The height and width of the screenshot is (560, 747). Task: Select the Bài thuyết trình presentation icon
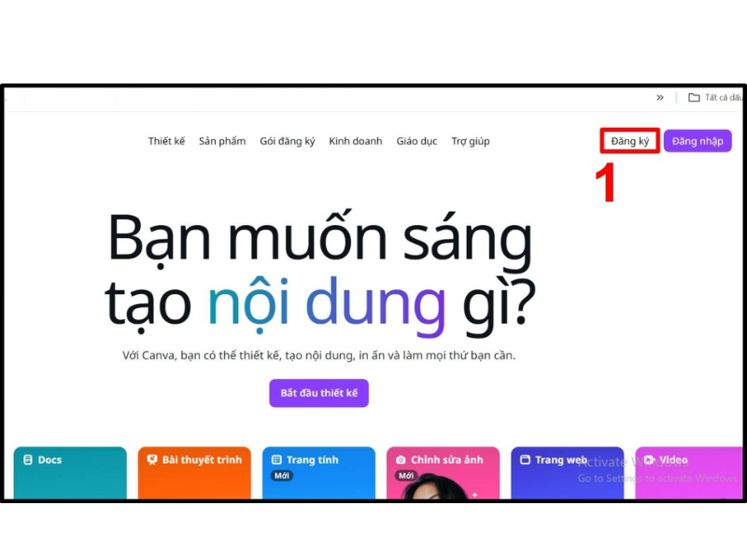[153, 459]
